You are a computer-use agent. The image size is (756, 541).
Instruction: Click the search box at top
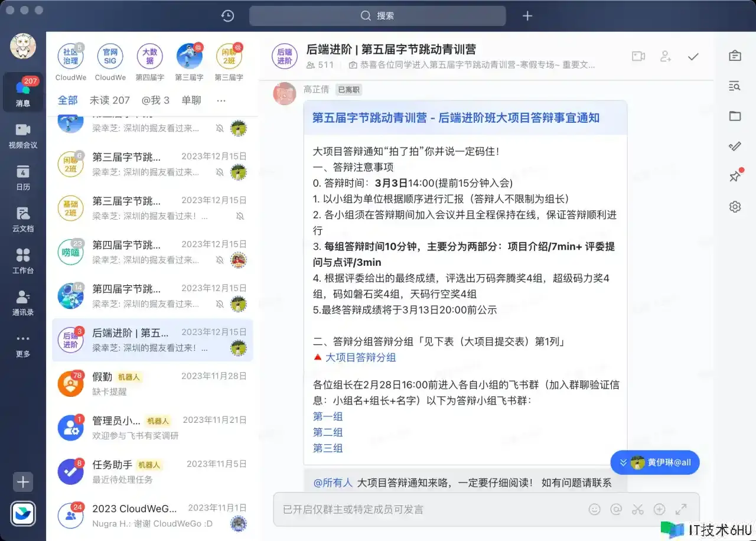pos(377,16)
